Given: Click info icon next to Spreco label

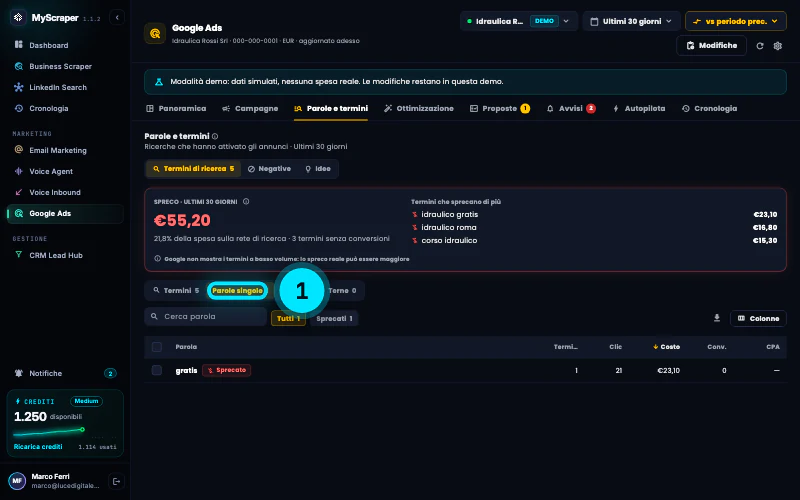Looking at the screenshot, I should [246, 202].
